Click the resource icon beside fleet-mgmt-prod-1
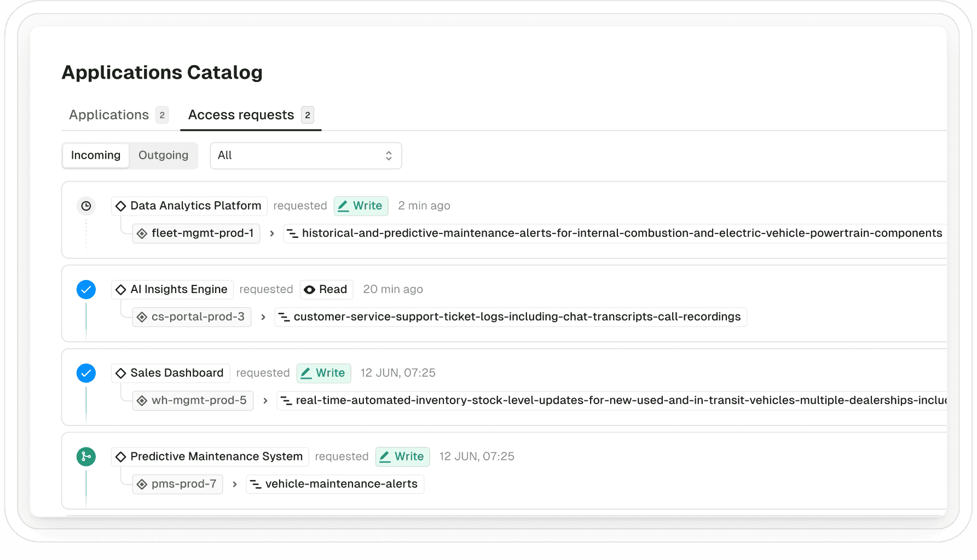Screen dimensions: 977x560 click(x=142, y=233)
